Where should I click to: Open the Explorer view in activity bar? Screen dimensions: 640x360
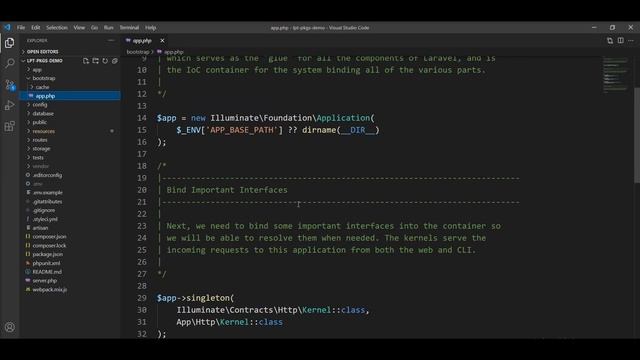point(9,43)
